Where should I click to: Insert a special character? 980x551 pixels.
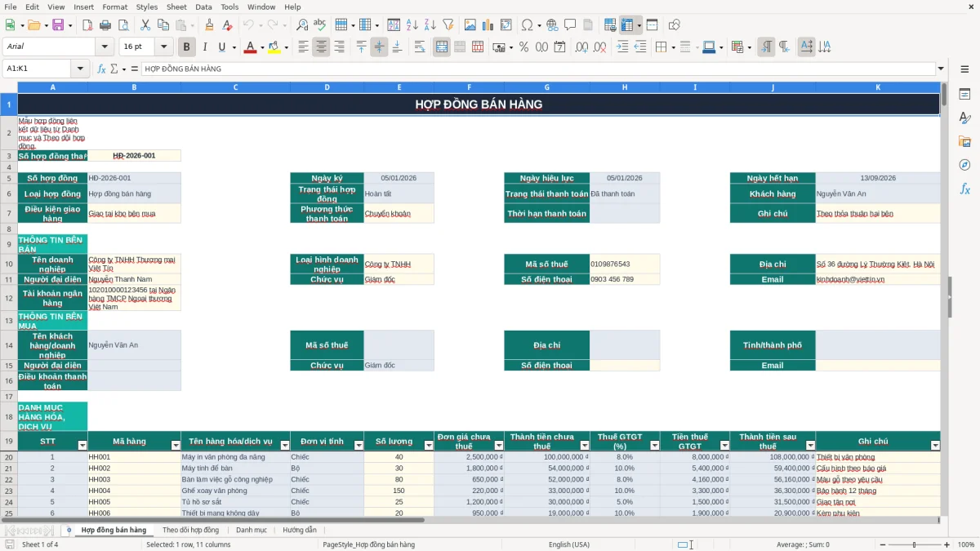point(527,25)
